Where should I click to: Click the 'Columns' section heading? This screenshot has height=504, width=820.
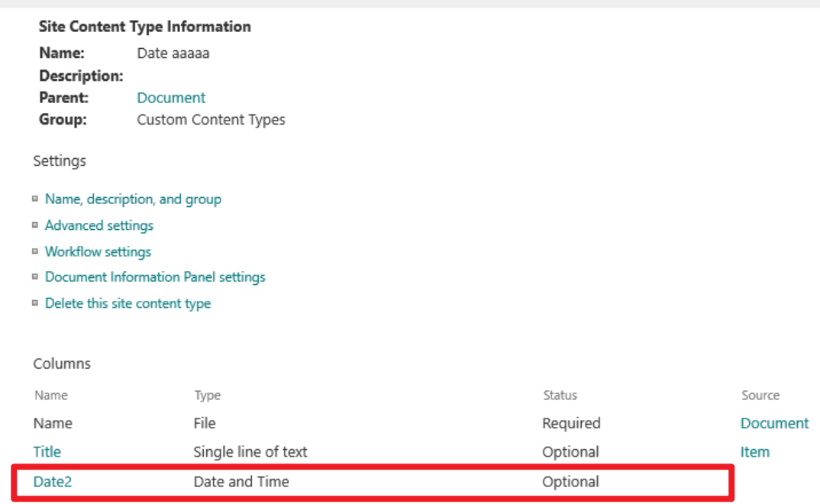tap(62, 364)
